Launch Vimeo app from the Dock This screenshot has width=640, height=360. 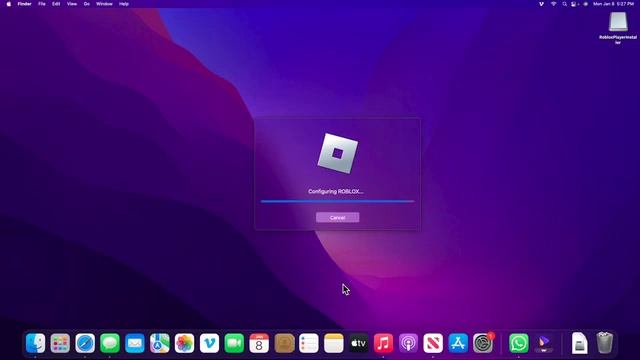coord(209,343)
